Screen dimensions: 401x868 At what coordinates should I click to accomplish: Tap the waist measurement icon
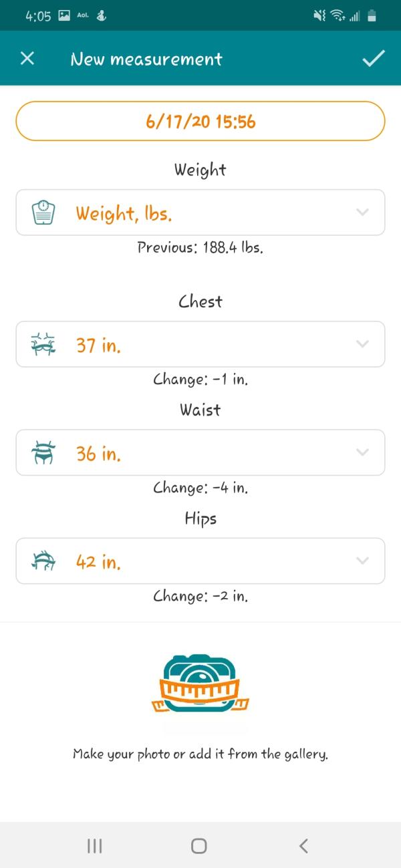[x=43, y=453]
